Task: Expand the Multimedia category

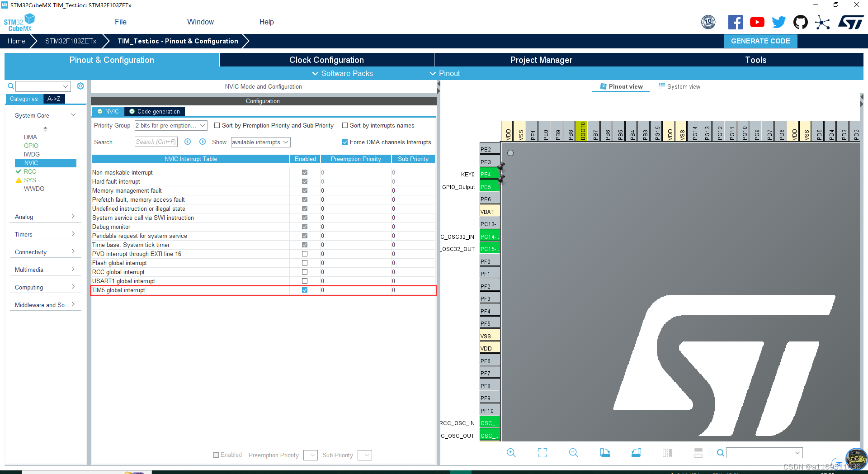Action: [73, 269]
